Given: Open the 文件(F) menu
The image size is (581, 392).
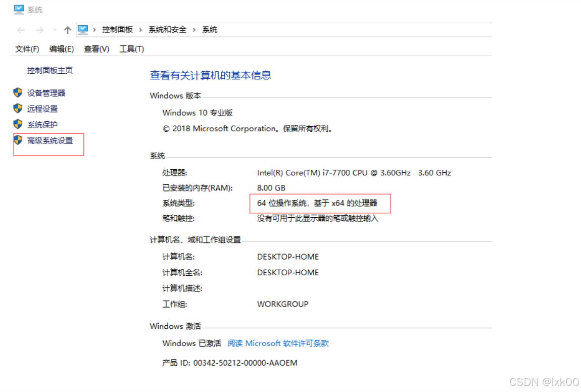Looking at the screenshot, I should pyautogui.click(x=27, y=49).
